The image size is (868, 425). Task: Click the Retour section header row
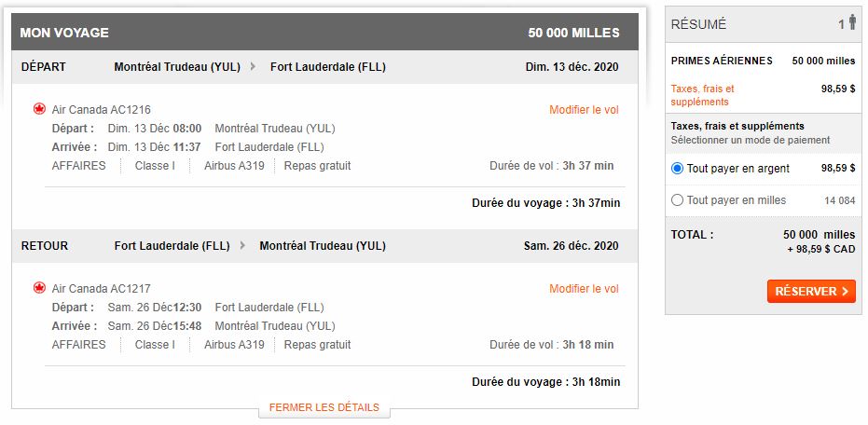click(x=324, y=246)
